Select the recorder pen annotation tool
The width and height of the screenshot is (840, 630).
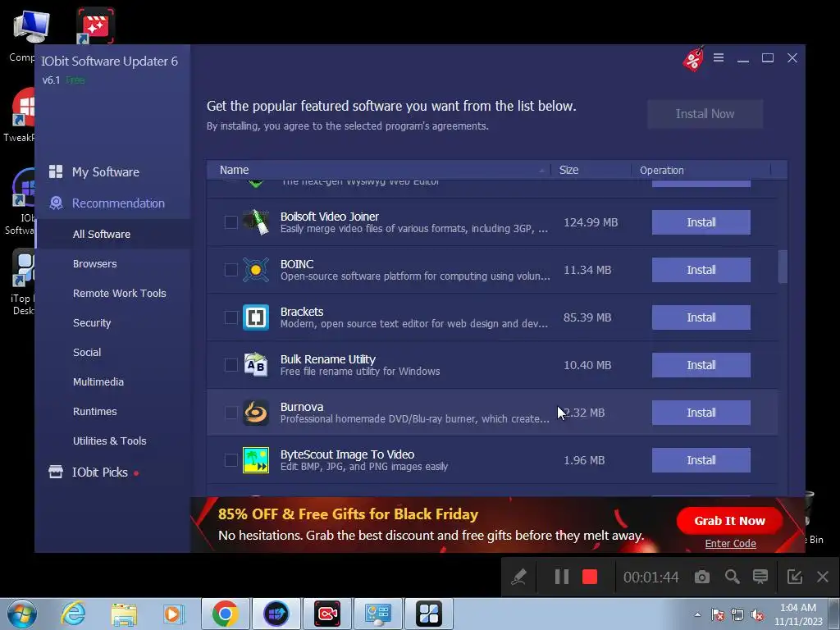518,577
